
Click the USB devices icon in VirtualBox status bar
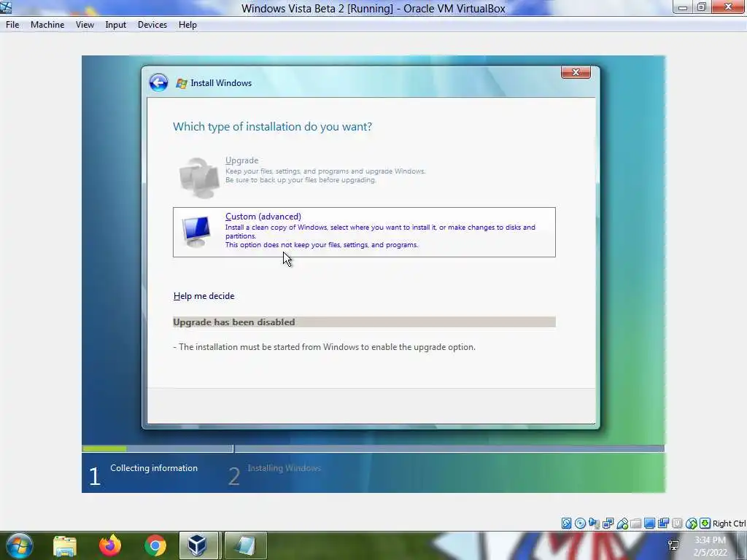pyautogui.click(x=622, y=524)
